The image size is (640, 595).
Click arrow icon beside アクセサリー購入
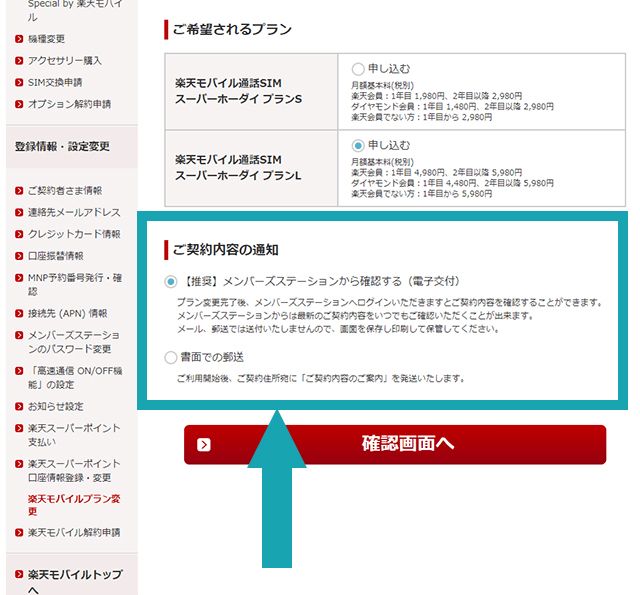pyautogui.click(x=19, y=60)
